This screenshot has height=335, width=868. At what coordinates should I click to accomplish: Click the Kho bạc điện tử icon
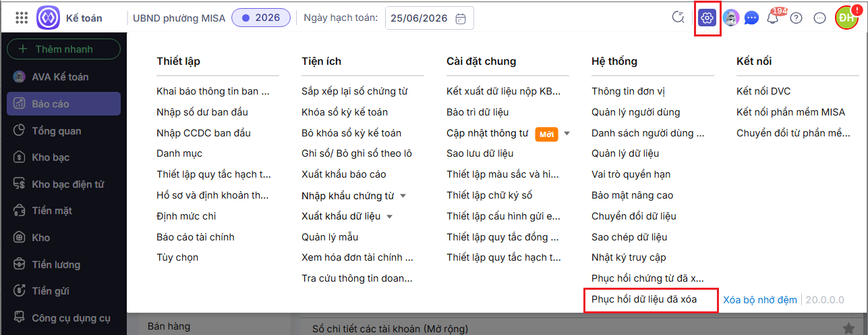[20, 184]
